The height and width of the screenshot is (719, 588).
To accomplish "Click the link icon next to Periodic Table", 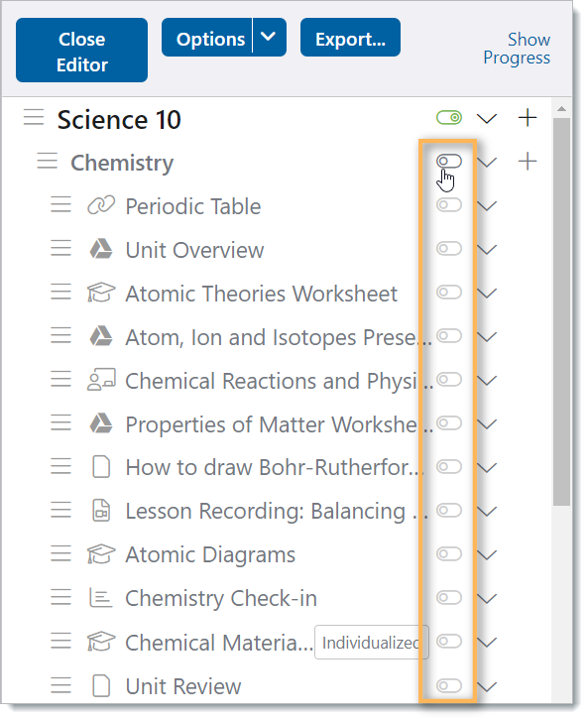I will click(101, 205).
